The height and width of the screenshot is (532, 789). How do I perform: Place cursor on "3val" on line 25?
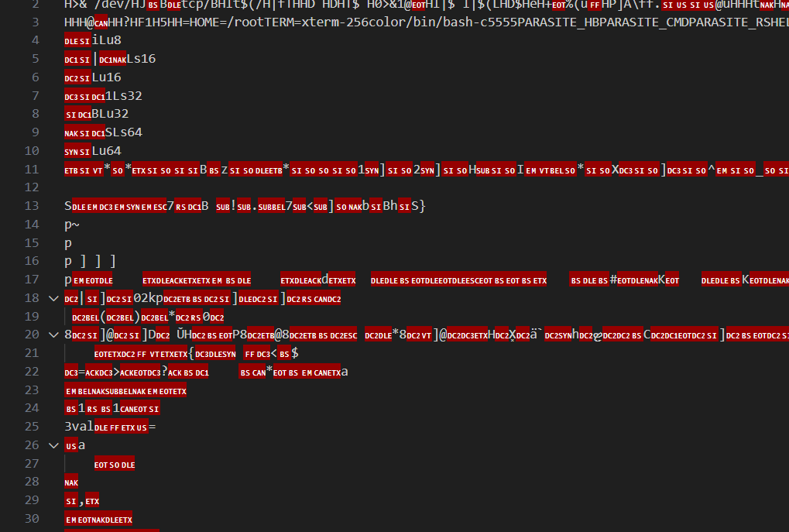pyautogui.click(x=79, y=427)
